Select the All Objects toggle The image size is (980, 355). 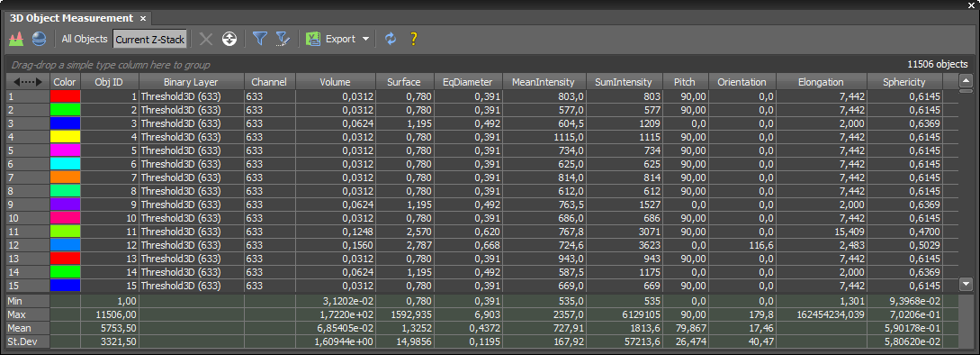85,39
